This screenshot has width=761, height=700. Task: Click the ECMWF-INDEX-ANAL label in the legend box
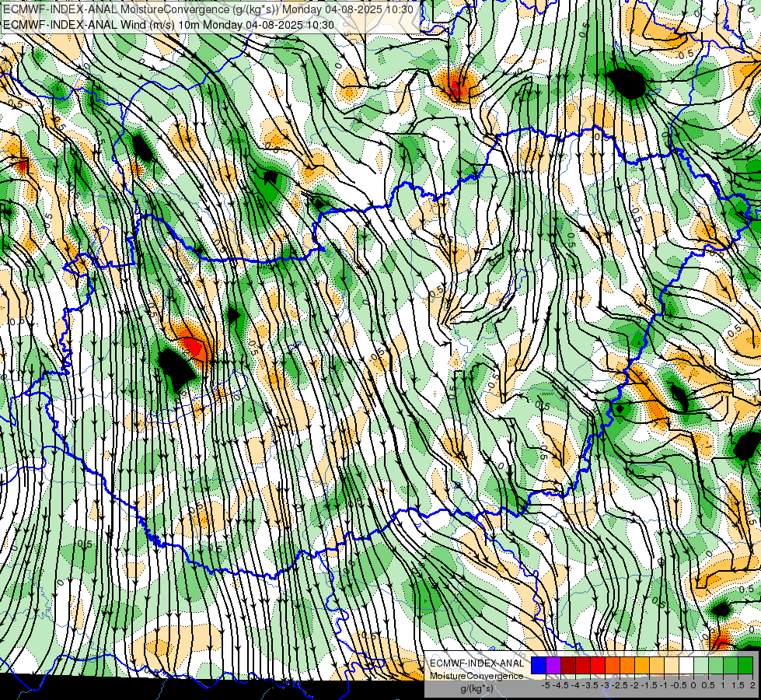click(x=476, y=663)
